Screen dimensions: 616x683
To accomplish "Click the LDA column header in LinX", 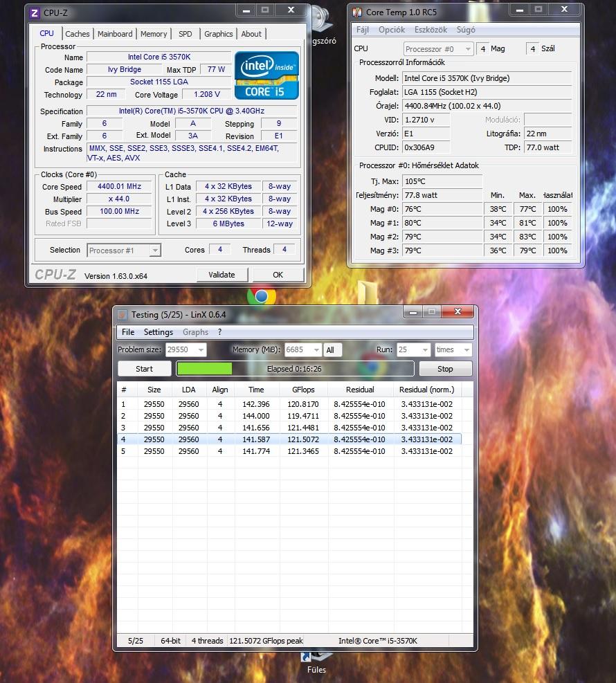I will [x=189, y=390].
